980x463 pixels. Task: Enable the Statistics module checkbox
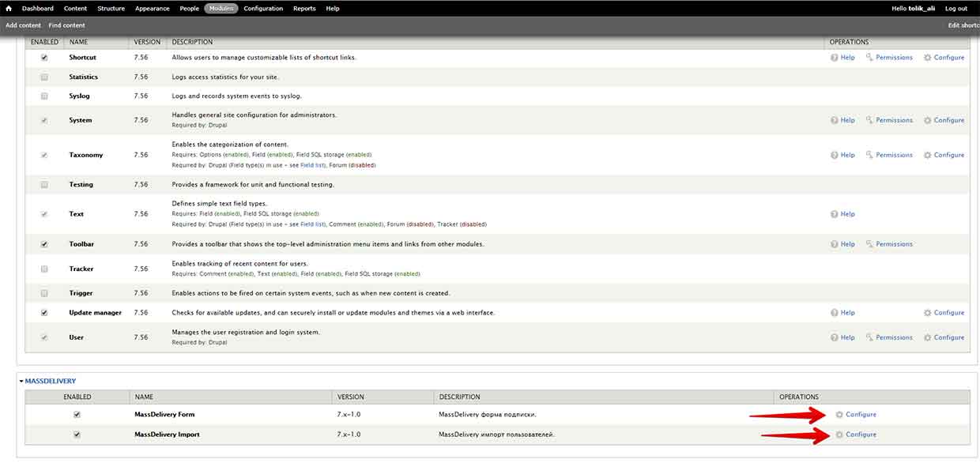click(44, 77)
